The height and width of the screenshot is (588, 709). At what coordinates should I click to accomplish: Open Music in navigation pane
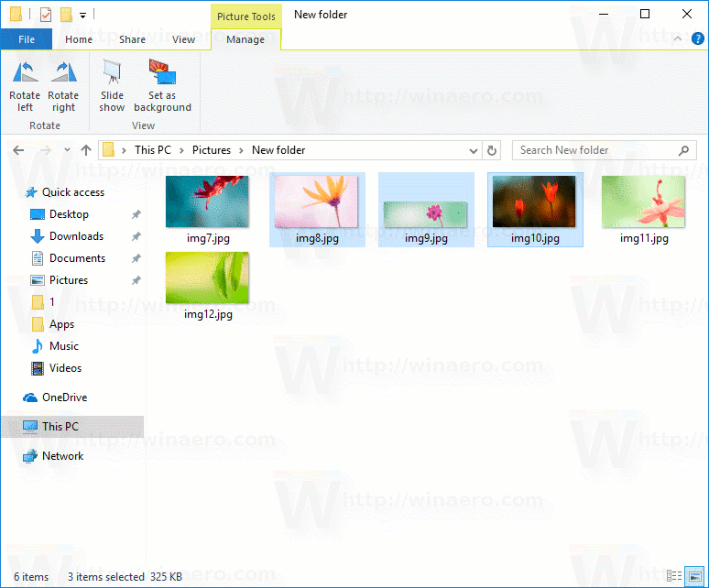coord(64,346)
